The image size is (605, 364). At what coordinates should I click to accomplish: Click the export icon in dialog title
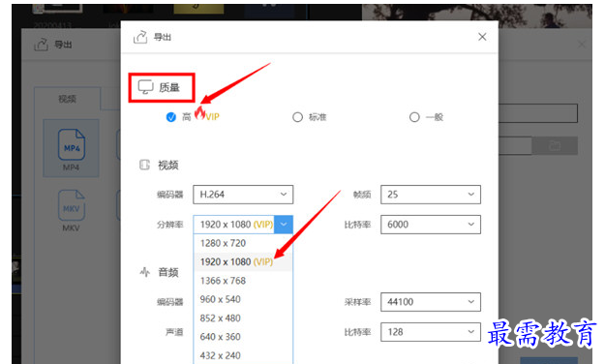tap(140, 37)
